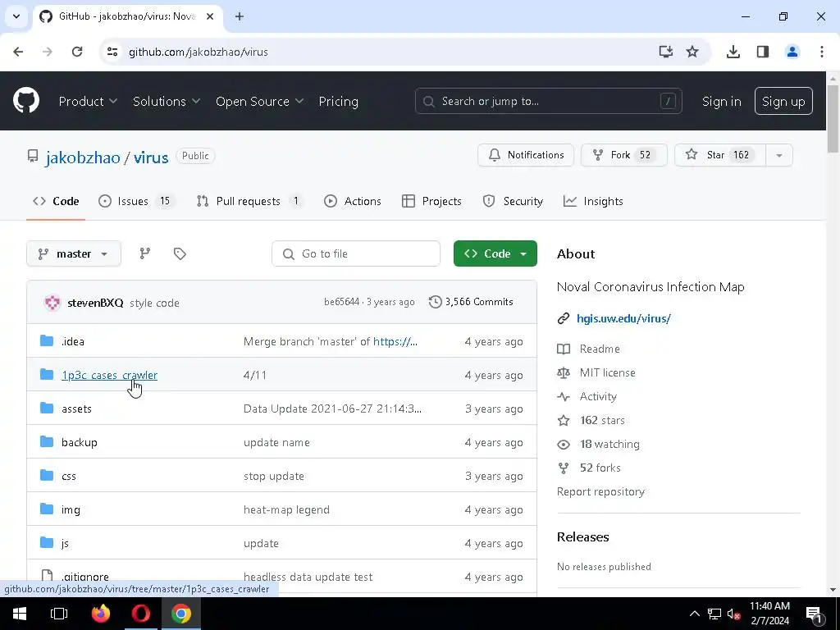This screenshot has height=630, width=840.
Task: Reload the page
Action: [x=77, y=52]
